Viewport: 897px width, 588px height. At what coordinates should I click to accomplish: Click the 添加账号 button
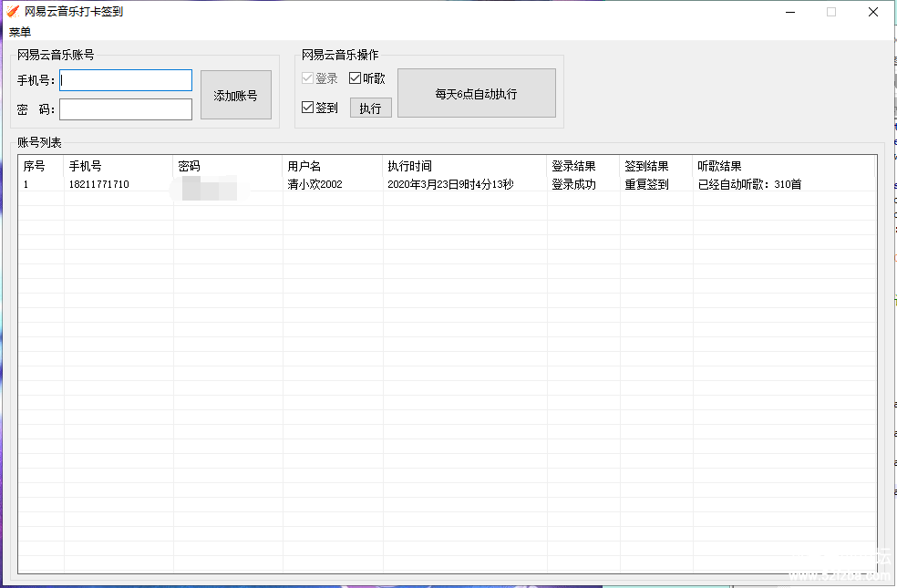tap(236, 95)
